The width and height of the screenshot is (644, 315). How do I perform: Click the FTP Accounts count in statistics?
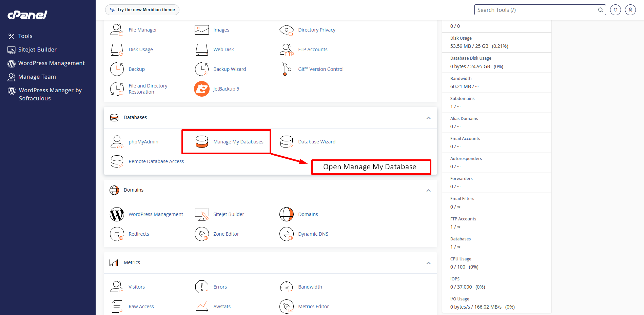[455, 227]
